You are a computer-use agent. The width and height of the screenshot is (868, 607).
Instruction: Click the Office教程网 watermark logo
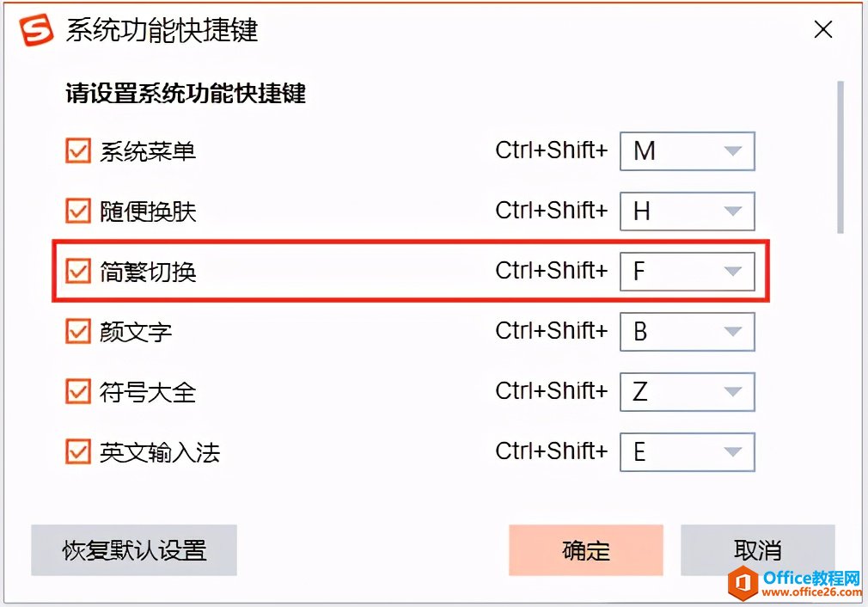coord(794,583)
